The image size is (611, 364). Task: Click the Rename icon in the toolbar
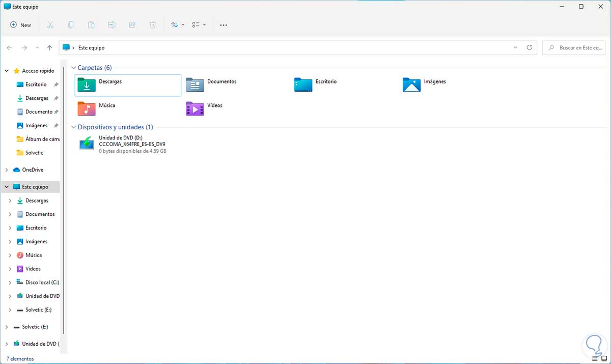click(112, 25)
